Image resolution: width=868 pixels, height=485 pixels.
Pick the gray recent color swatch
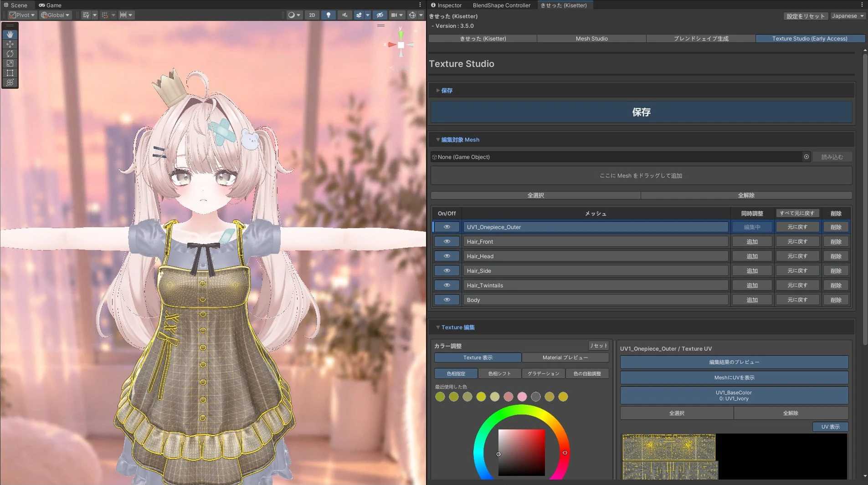(x=536, y=397)
